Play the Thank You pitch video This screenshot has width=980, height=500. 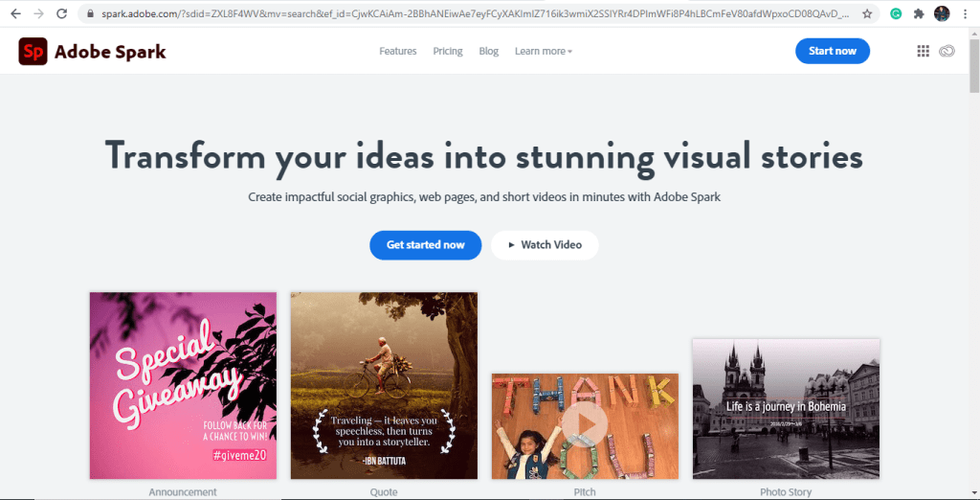click(x=584, y=423)
